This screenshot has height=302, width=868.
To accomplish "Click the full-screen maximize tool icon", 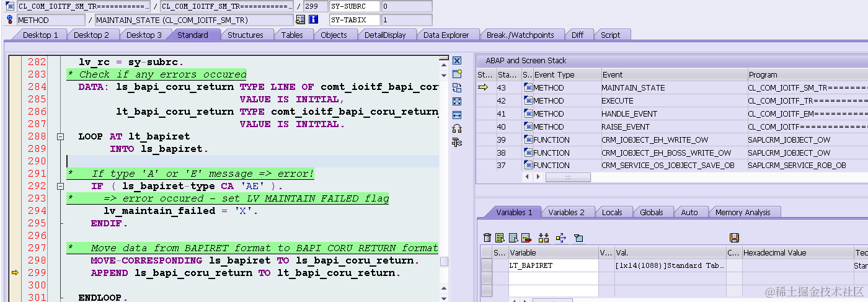I will click(457, 101).
